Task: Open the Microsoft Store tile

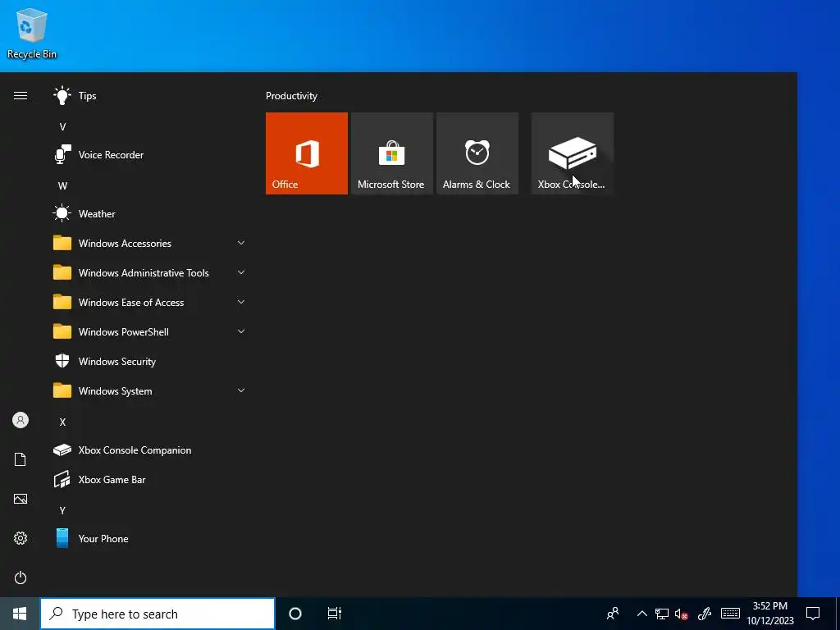Action: point(391,153)
